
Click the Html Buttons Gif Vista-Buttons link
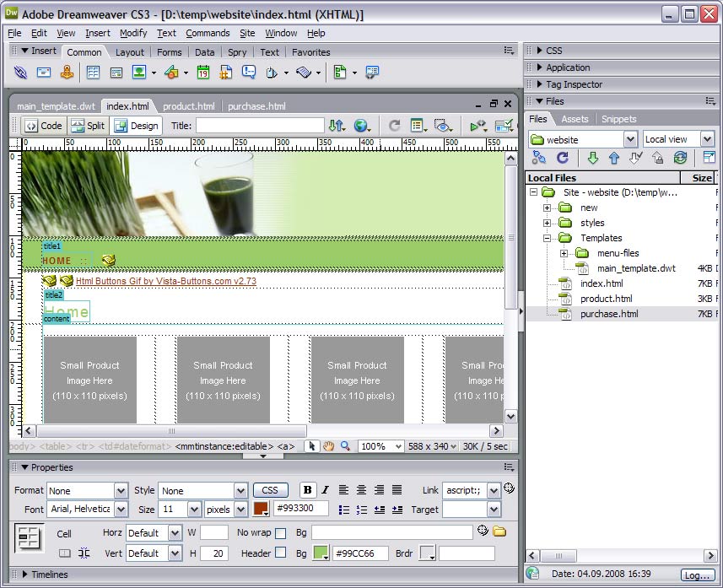pyautogui.click(x=166, y=281)
